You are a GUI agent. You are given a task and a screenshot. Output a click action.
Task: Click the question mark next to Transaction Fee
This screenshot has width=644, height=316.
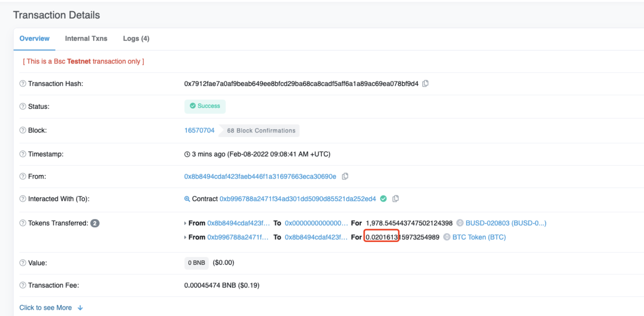point(23,285)
